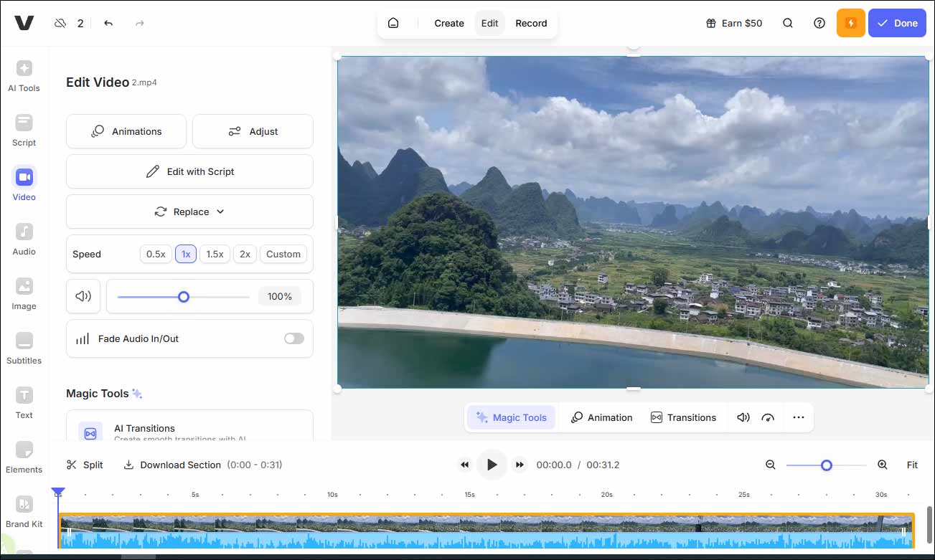Open the AI Tools panel
The width and height of the screenshot is (935, 560).
coord(24,75)
